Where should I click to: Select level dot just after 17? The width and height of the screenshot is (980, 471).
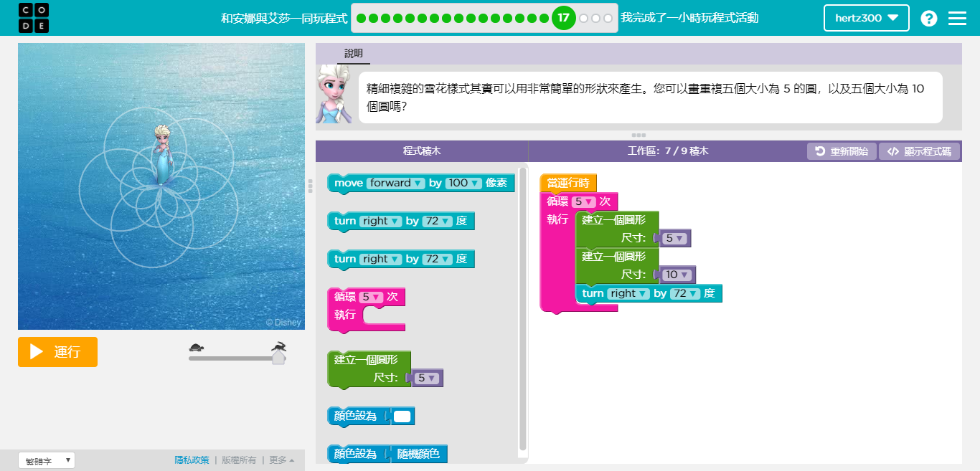click(x=584, y=18)
